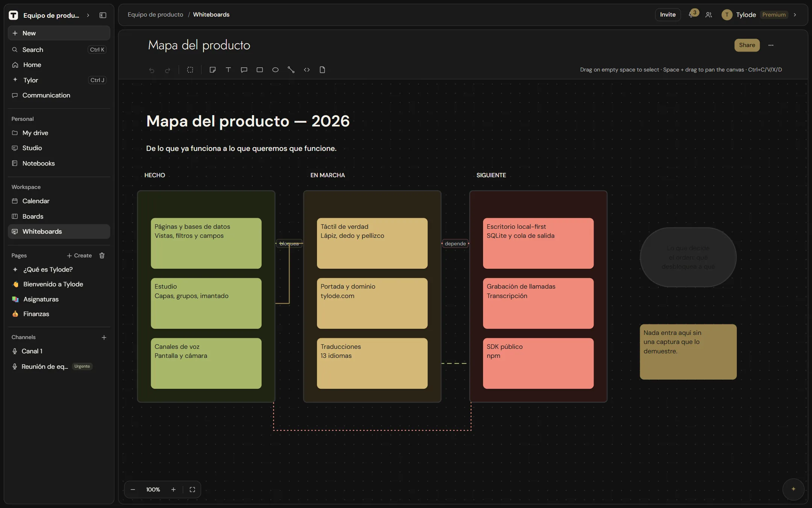
Task: Fit canvas with the fullscreen icon
Action: click(192, 490)
